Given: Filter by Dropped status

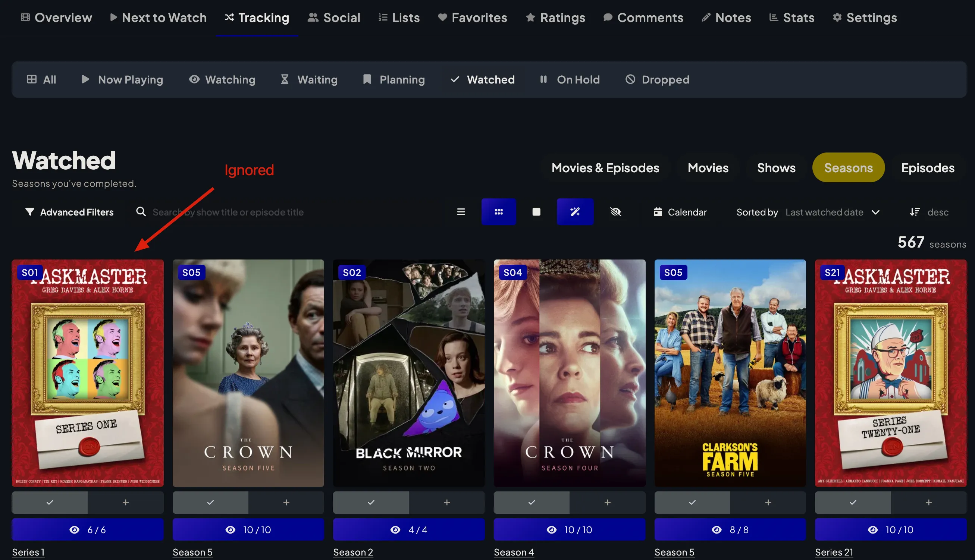Looking at the screenshot, I should coord(657,80).
